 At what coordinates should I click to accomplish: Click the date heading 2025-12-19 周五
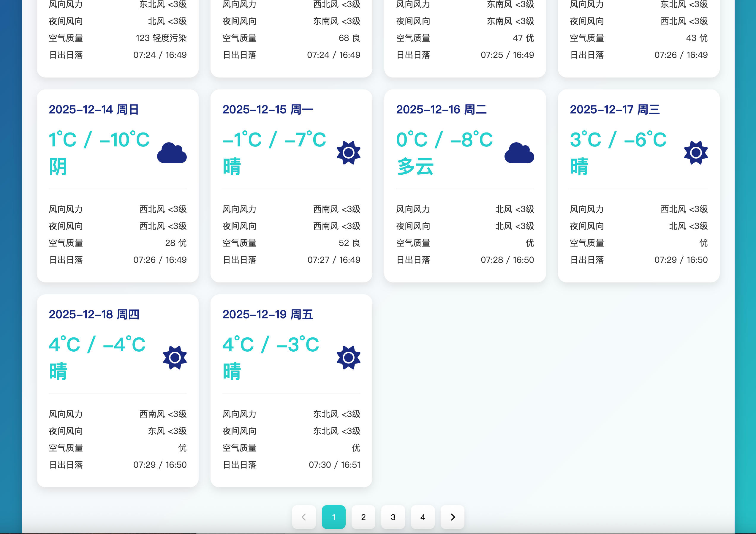pos(268,314)
